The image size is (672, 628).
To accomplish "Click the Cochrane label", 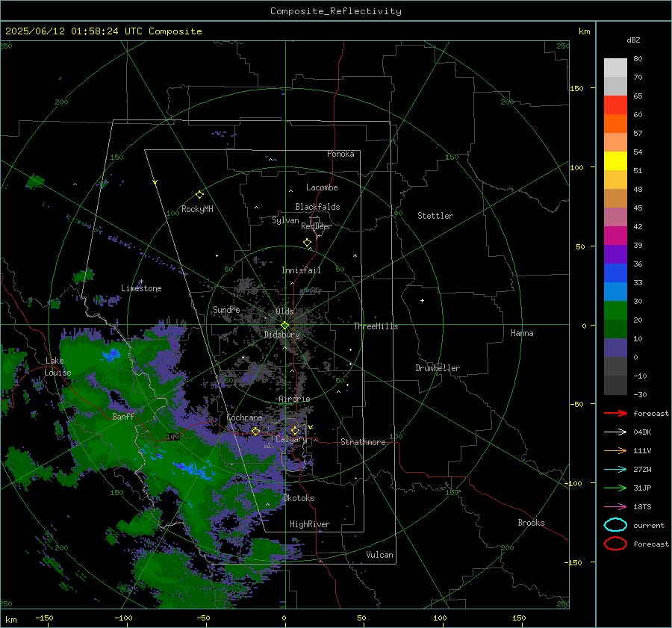I will click(244, 417).
